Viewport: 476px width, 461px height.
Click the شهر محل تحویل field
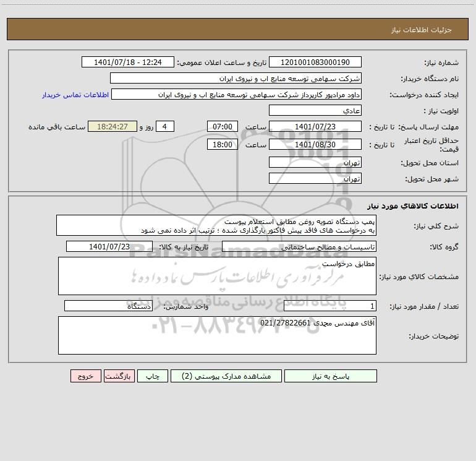[315, 178]
